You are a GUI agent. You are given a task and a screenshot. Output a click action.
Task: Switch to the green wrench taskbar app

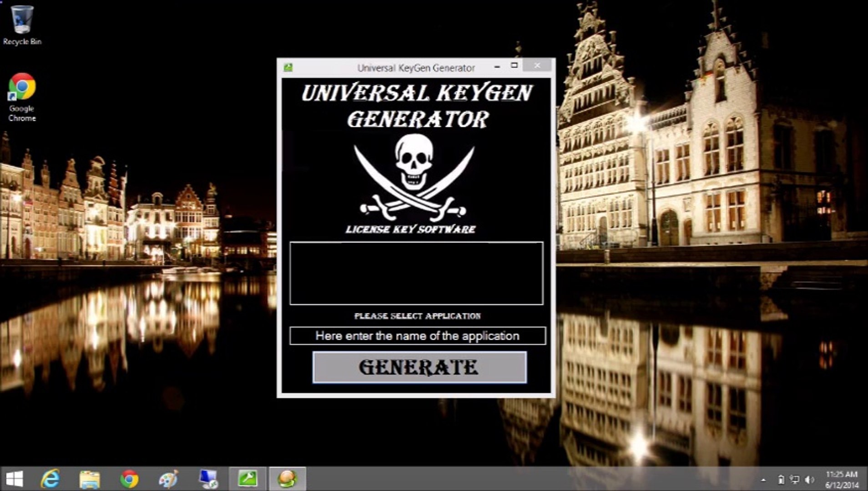tap(247, 479)
